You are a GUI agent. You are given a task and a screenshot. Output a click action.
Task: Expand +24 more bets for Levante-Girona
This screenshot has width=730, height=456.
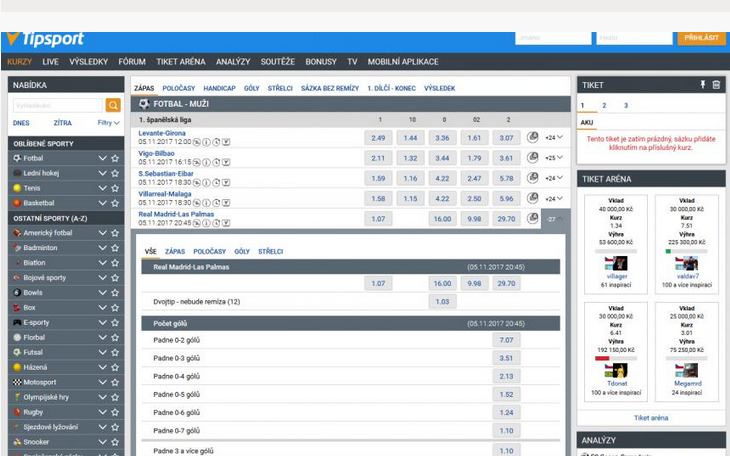[x=554, y=137]
